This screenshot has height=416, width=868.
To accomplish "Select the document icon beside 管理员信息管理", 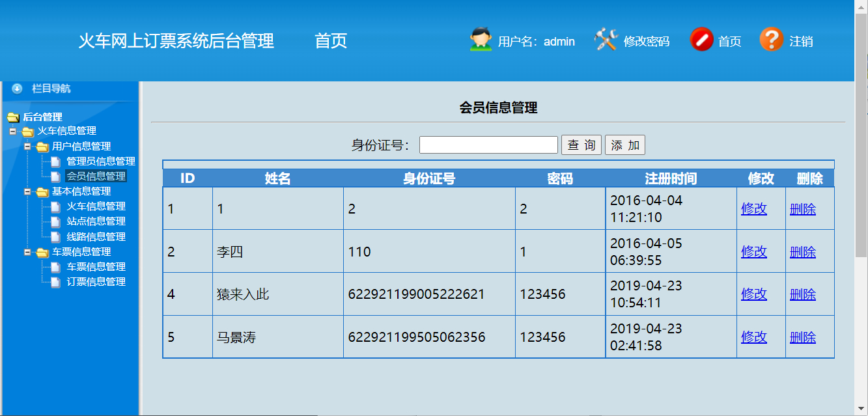I will (55, 161).
